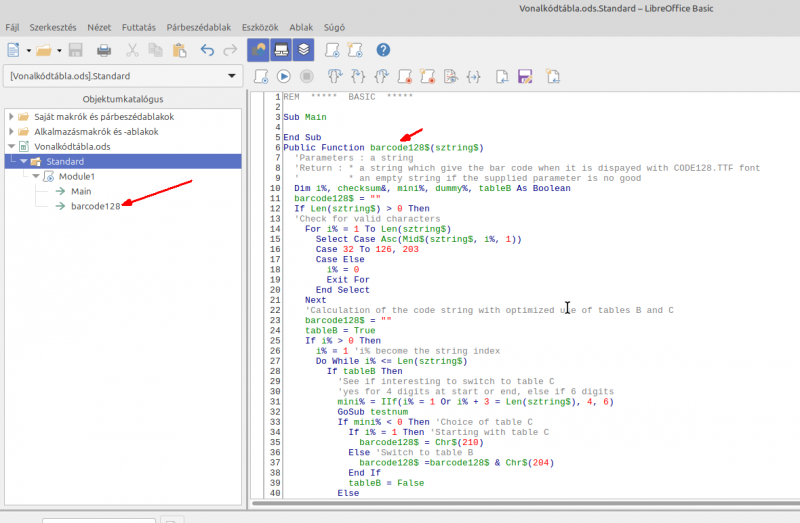Open the Fájl menu
Viewport: 800px width, 523px height.
tap(12, 28)
